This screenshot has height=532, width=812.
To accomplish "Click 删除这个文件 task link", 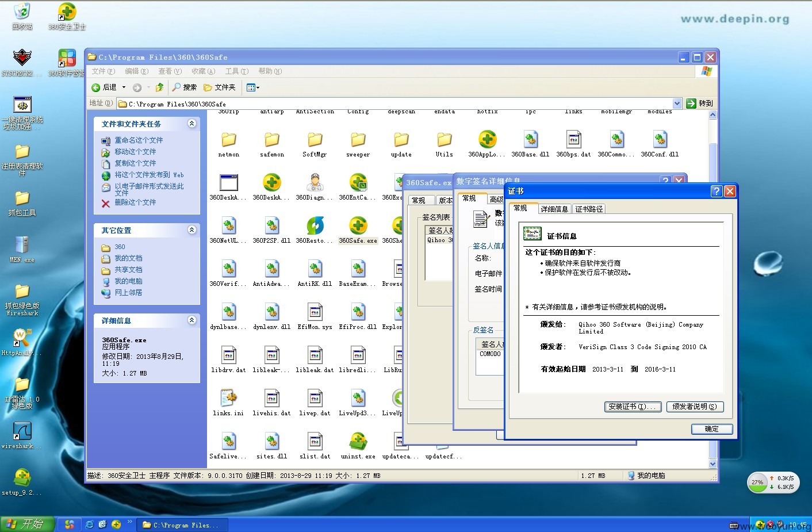I will 135,202.
